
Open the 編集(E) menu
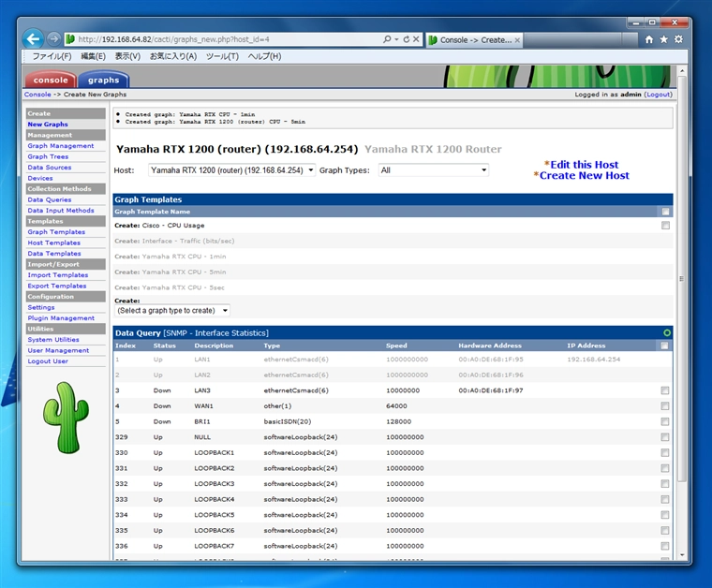coord(93,56)
